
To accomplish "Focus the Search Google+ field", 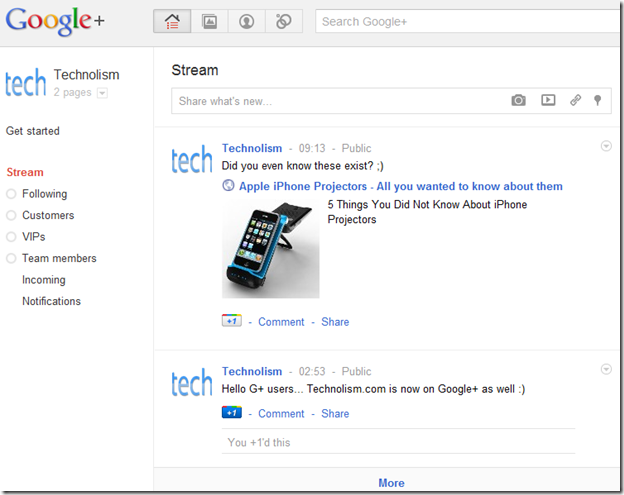I will pos(469,21).
